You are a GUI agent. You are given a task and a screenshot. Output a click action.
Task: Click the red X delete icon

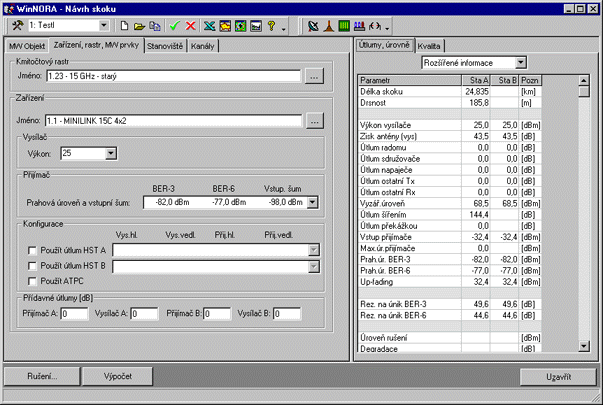point(190,25)
